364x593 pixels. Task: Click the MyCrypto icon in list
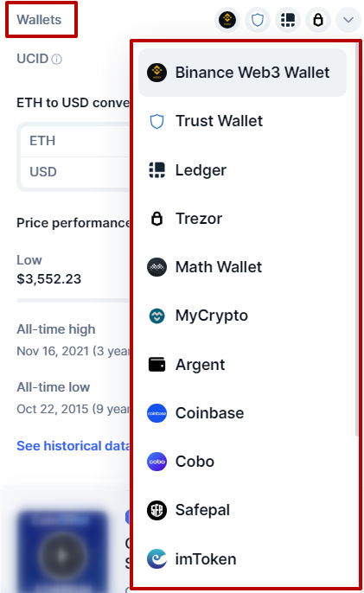pos(156,316)
